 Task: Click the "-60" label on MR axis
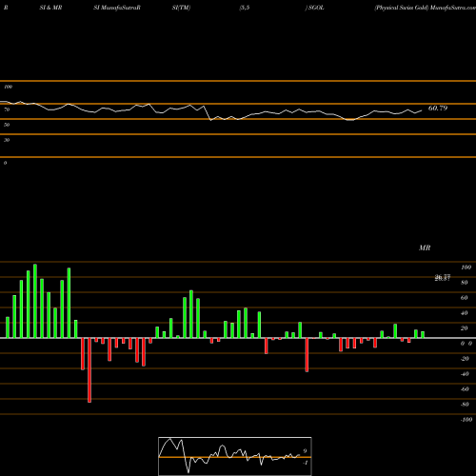(x=465, y=389)
